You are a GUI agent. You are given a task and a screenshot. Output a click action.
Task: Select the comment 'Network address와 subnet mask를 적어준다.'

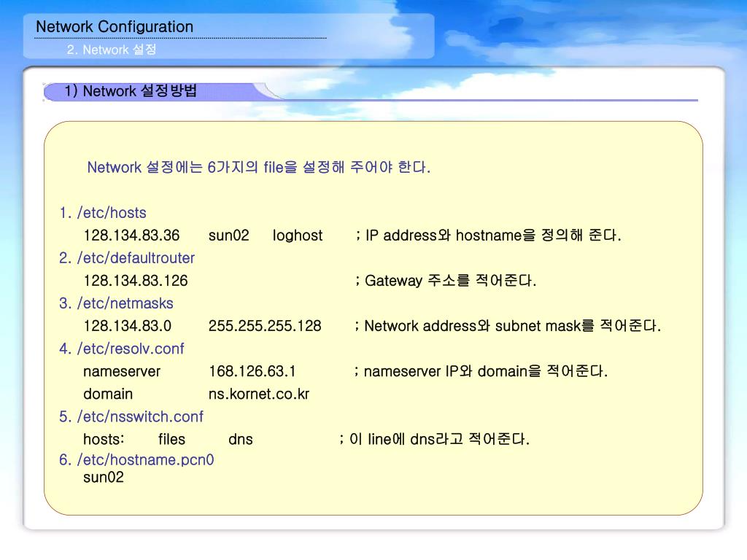click(513, 326)
